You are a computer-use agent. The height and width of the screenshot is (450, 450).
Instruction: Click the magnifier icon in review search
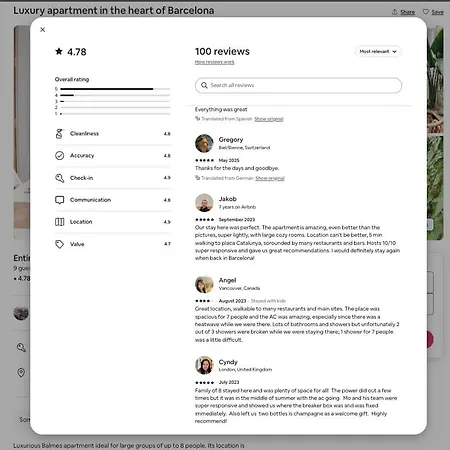tap(204, 85)
